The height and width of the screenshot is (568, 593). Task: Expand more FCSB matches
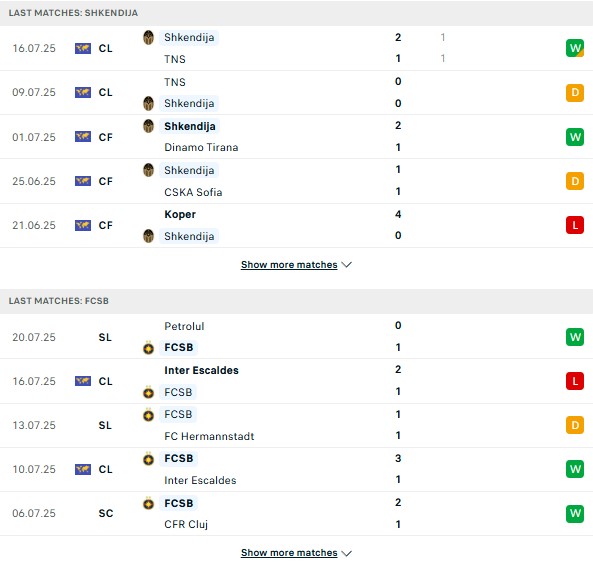pos(289,552)
